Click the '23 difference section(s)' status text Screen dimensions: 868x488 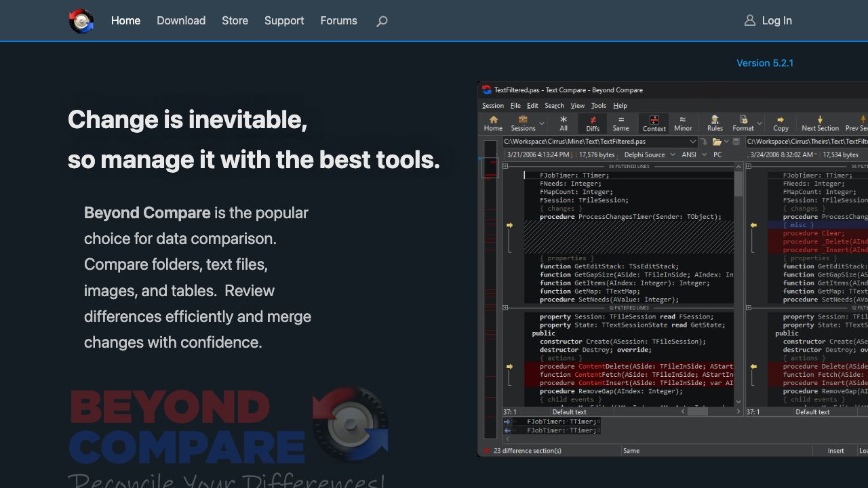[x=528, y=451]
